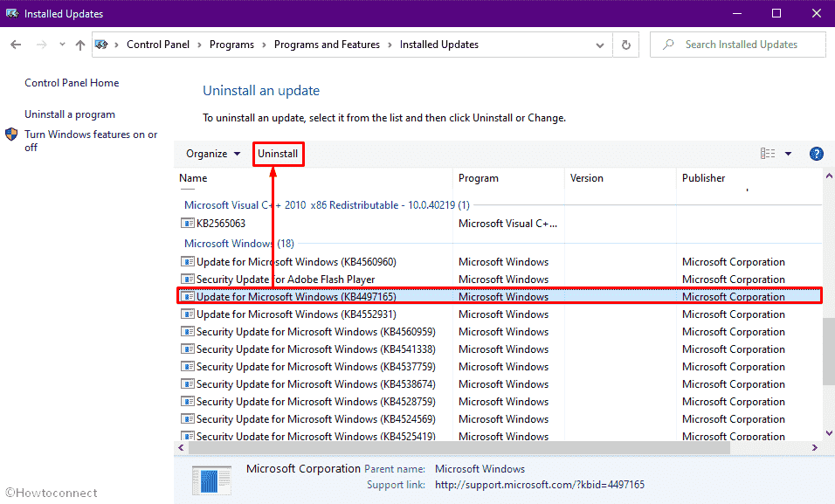
Task: Click icon of KB2565063 entry
Action: (x=188, y=224)
